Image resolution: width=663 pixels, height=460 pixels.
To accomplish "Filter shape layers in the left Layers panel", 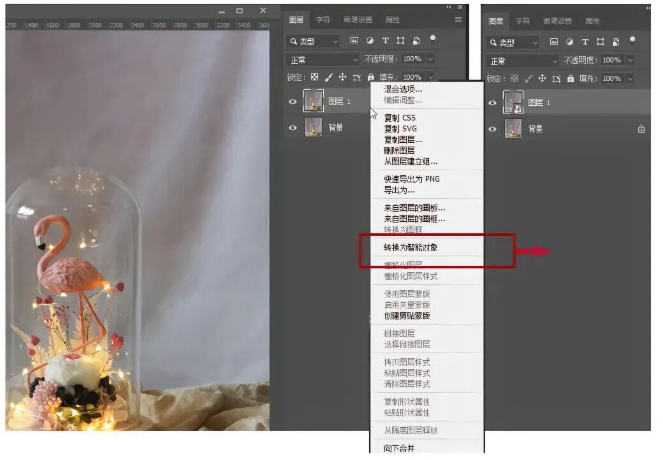I will point(400,41).
